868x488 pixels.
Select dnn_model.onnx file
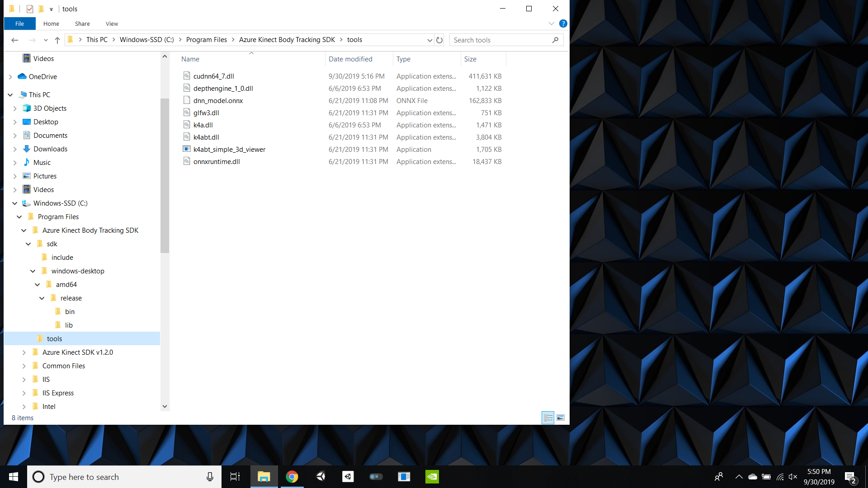click(218, 101)
